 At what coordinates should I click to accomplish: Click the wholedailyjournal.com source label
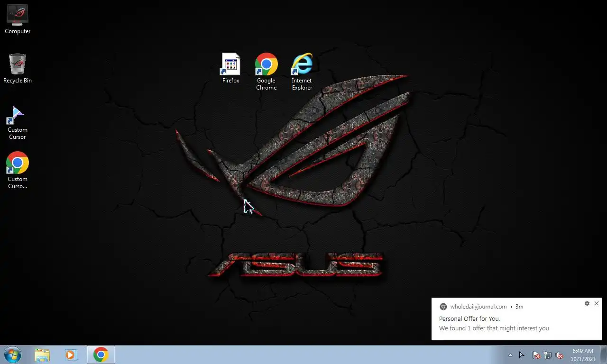point(478,307)
